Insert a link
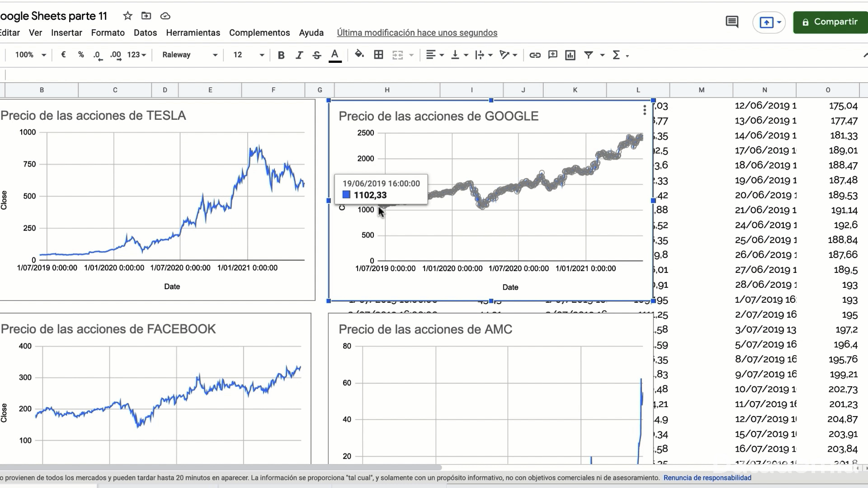 (x=535, y=55)
